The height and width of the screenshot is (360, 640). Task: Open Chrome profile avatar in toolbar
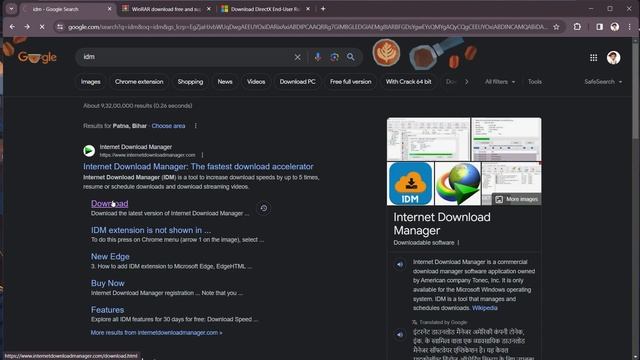(x=614, y=27)
